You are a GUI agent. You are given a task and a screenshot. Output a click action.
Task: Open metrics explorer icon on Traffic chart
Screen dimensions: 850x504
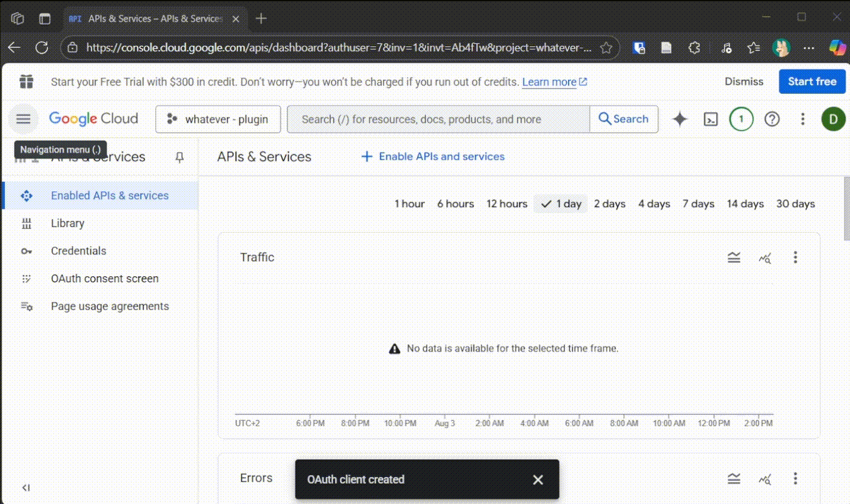(765, 258)
